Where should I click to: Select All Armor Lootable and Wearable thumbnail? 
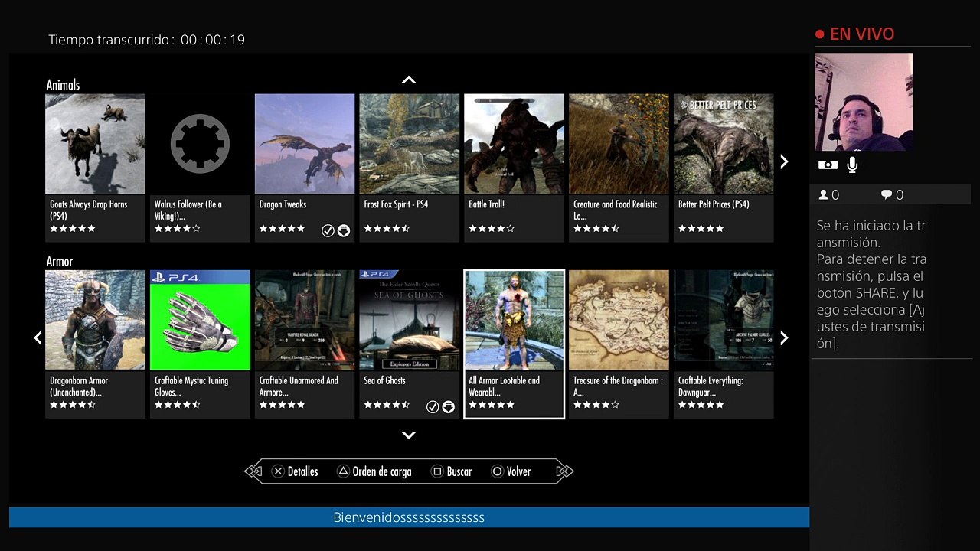pos(514,320)
